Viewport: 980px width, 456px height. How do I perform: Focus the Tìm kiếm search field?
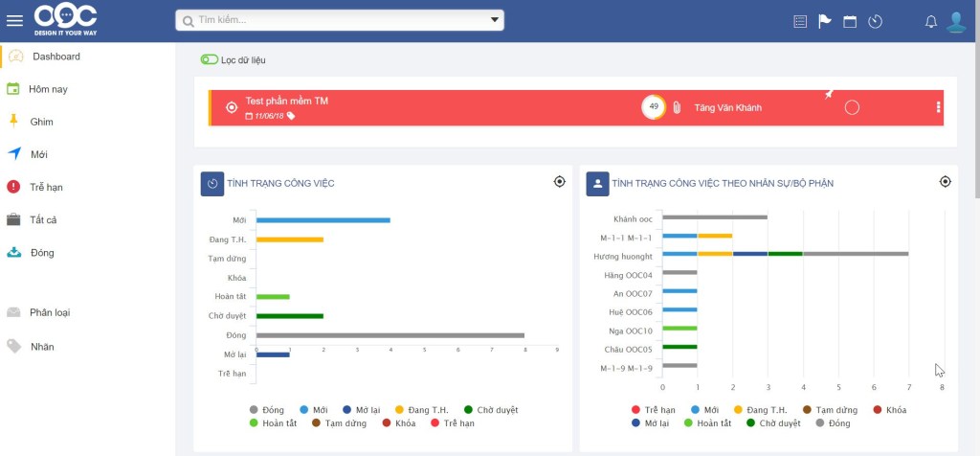click(x=340, y=20)
